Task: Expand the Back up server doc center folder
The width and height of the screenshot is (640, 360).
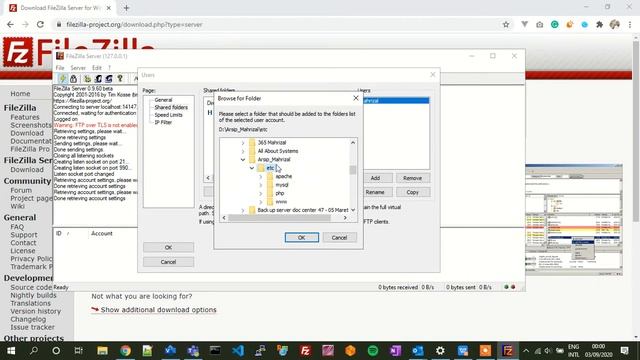Action: pos(242,210)
